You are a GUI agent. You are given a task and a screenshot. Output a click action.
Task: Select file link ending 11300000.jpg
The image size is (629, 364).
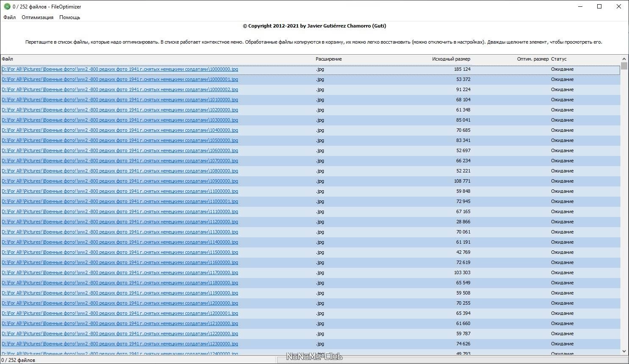pyautogui.click(x=120, y=232)
